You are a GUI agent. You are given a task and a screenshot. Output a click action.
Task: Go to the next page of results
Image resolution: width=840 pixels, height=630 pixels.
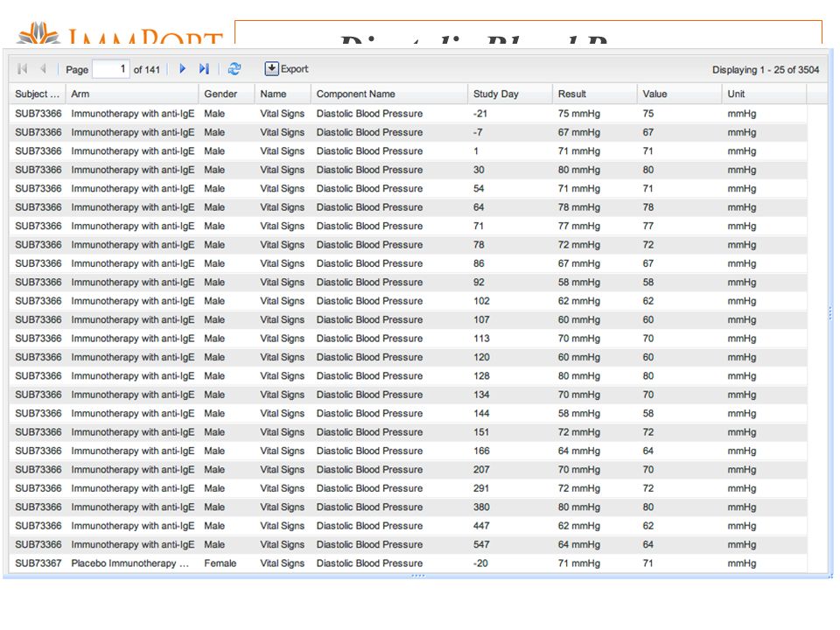point(182,68)
